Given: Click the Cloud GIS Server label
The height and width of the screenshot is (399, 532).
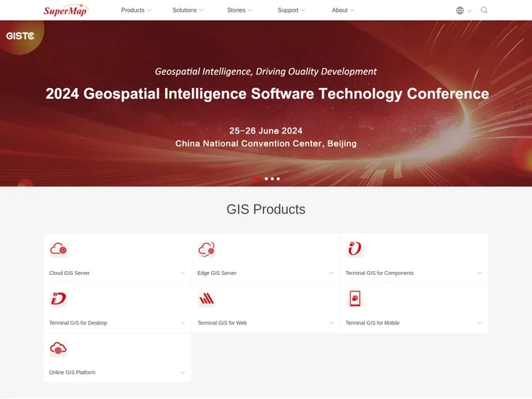Looking at the screenshot, I should (69, 273).
